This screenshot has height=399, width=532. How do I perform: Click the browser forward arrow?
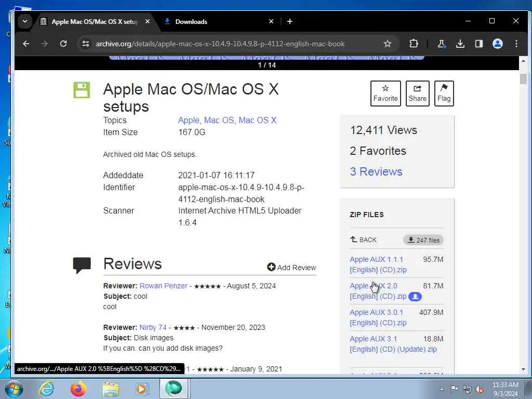[45, 44]
